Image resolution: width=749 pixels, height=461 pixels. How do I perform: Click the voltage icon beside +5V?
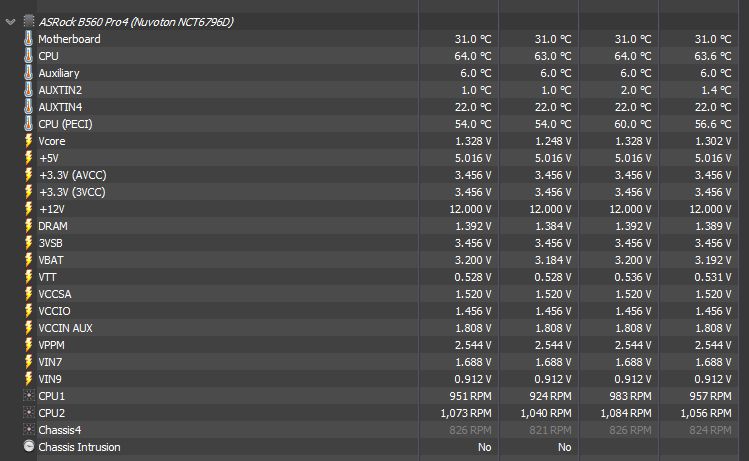point(29,158)
